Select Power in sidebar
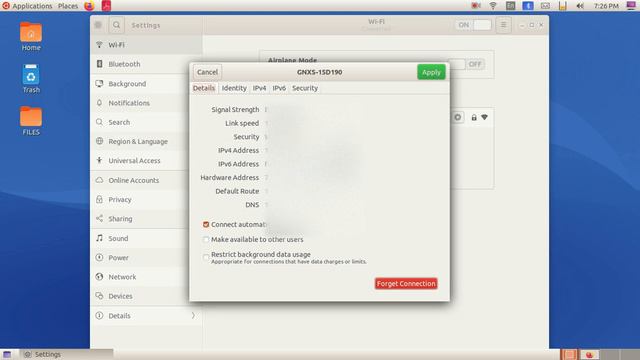Viewport: 640px width, 360px height. click(x=146, y=258)
